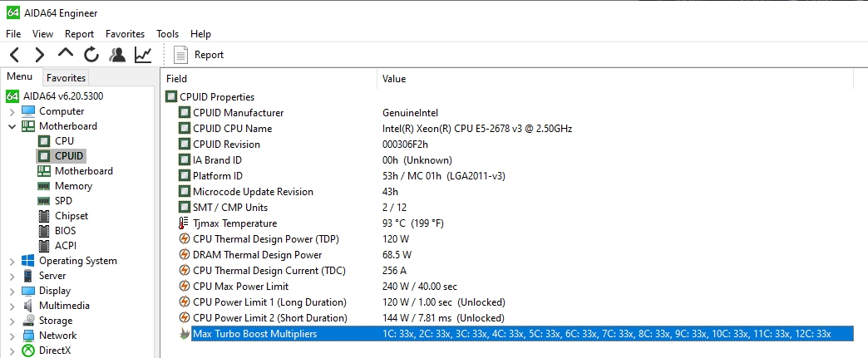Select the Tjmax Temperature row

[234, 223]
